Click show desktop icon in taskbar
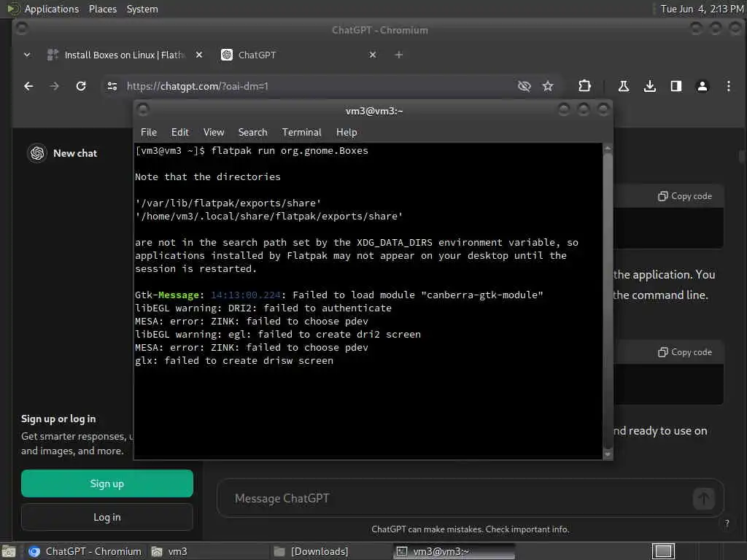The height and width of the screenshot is (560, 747). tap(9, 551)
